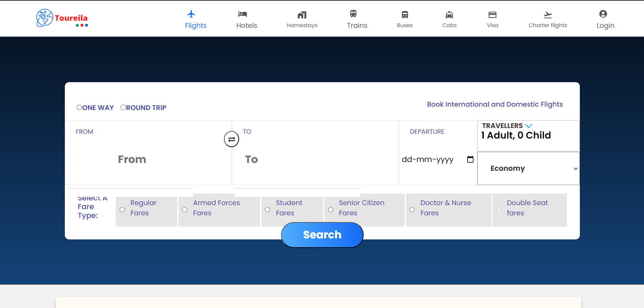Open the Login menu item
This screenshot has width=644, height=308.
605,19
